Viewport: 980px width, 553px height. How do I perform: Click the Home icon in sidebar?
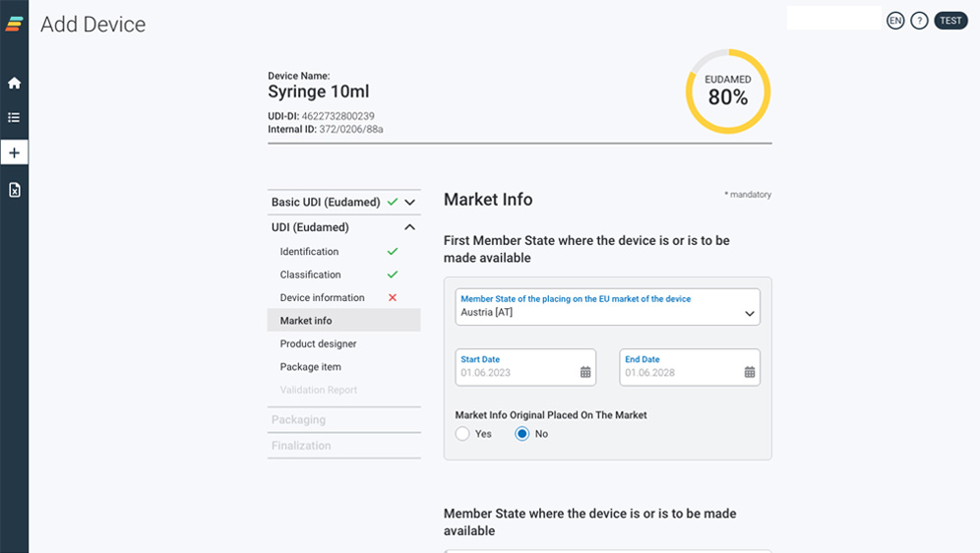click(x=14, y=84)
